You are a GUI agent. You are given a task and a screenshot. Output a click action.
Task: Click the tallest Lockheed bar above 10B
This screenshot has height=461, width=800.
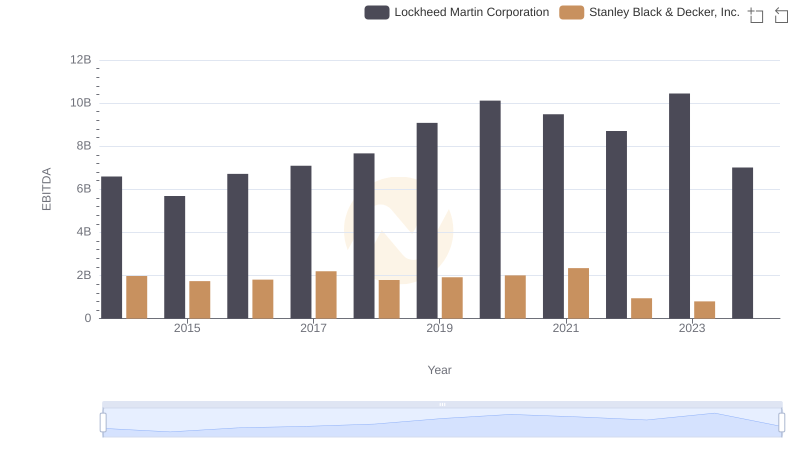coord(680,206)
